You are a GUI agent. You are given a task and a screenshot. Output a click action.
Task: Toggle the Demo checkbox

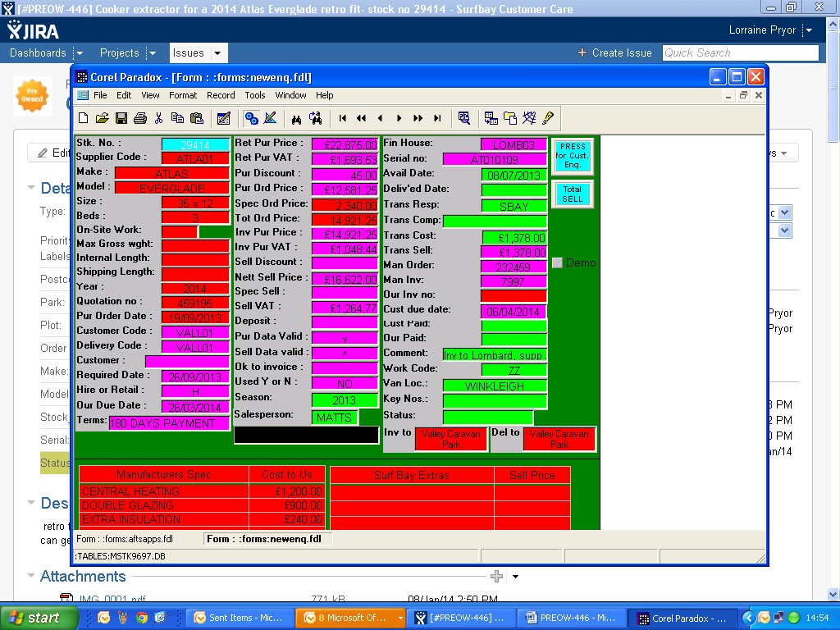[x=558, y=263]
